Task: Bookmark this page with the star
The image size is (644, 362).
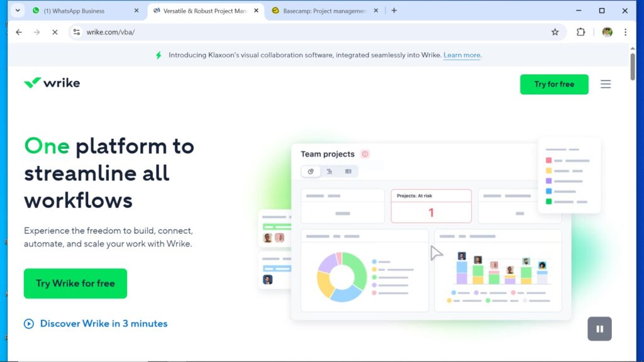Action: [555, 32]
